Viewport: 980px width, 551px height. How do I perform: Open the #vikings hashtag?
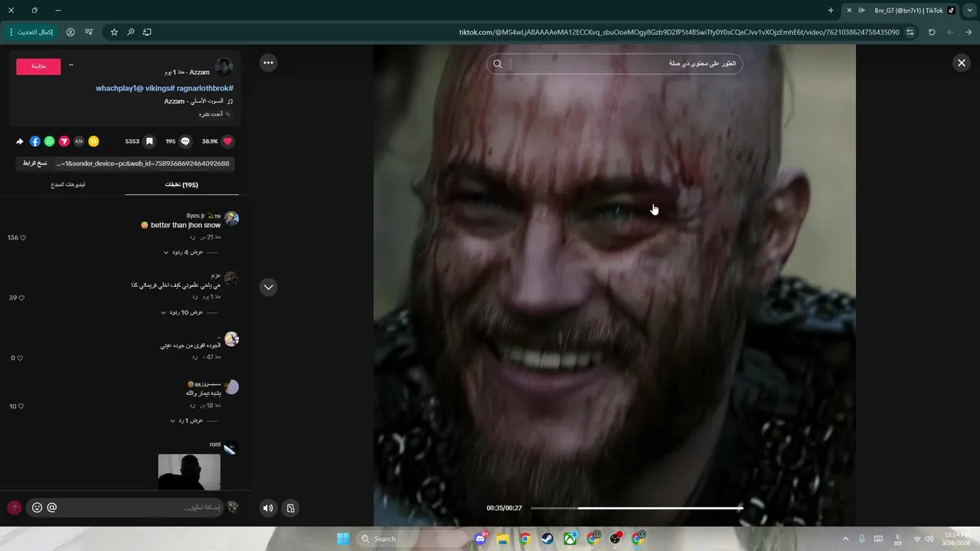pos(160,89)
